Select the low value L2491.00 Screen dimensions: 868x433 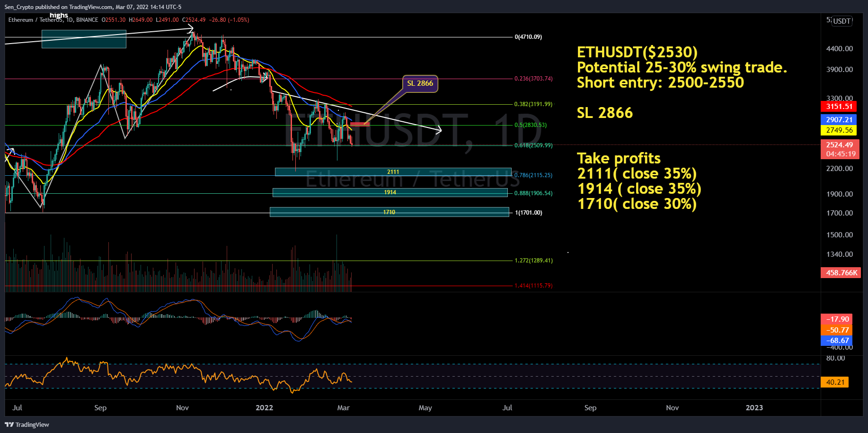(167, 20)
